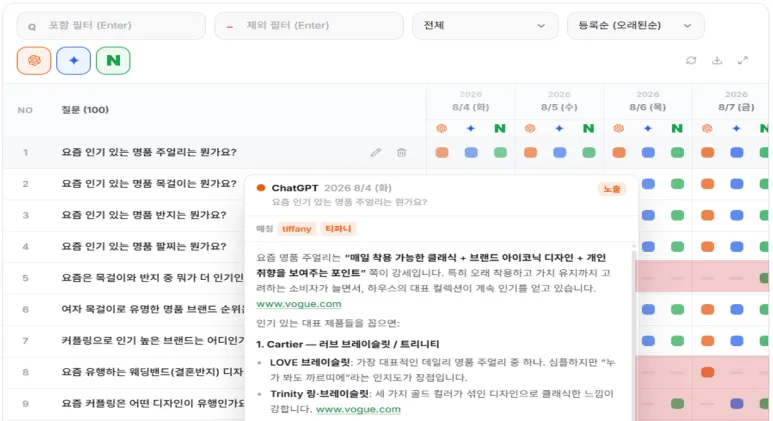Image resolution: width=773 pixels, height=421 pixels.
Task: Toggle the Naver N filter button
Action: coord(113,61)
